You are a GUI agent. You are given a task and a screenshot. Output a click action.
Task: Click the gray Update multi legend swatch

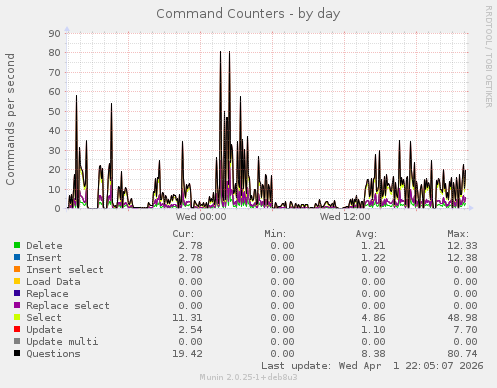(17, 341)
